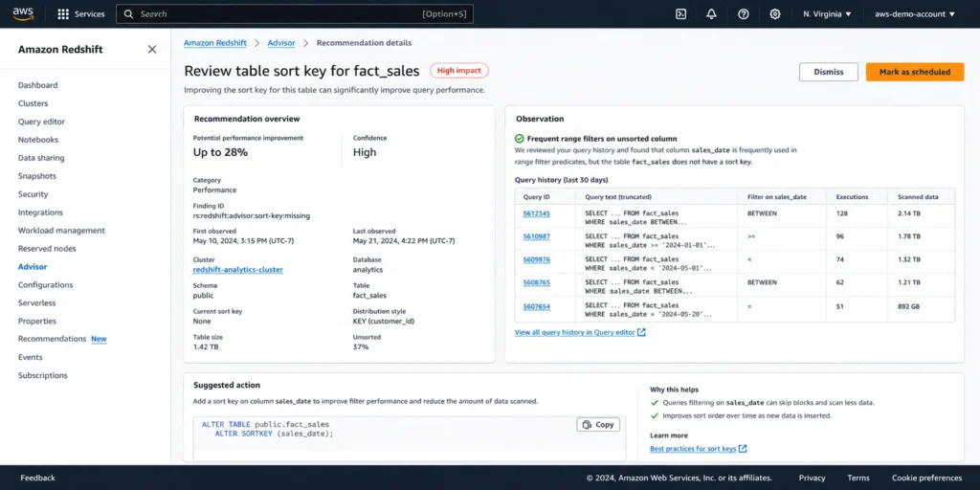The width and height of the screenshot is (980, 490).
Task: Open Data sharing in the sidebar
Action: coord(41,158)
